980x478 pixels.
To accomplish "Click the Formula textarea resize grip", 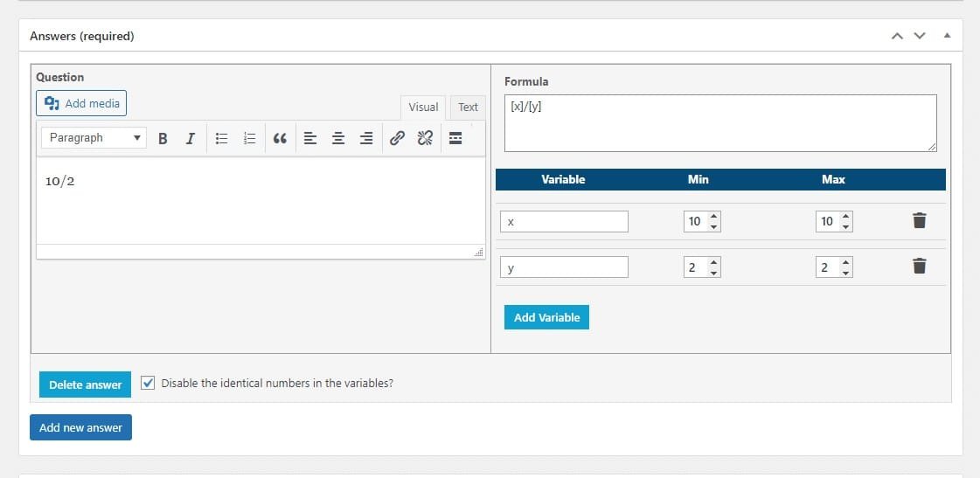I will 932,146.
